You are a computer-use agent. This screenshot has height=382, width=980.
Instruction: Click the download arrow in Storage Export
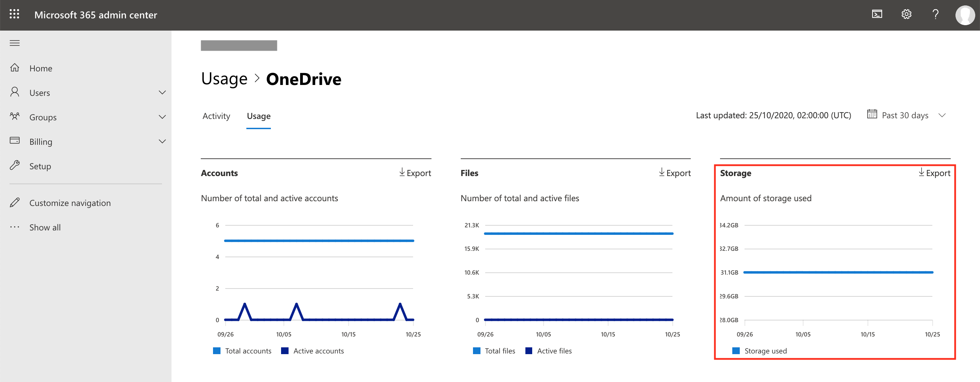[x=921, y=172]
